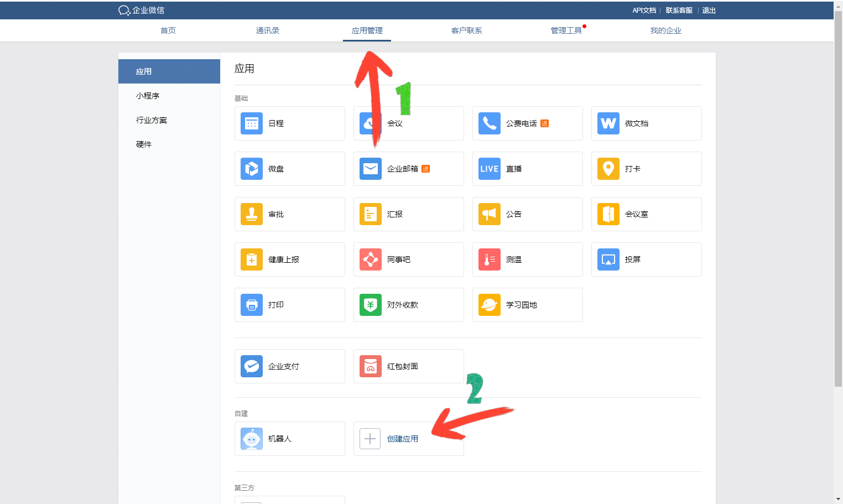This screenshot has width=843, height=504.
Task: Click the 红包封面 label text
Action: [x=403, y=366]
